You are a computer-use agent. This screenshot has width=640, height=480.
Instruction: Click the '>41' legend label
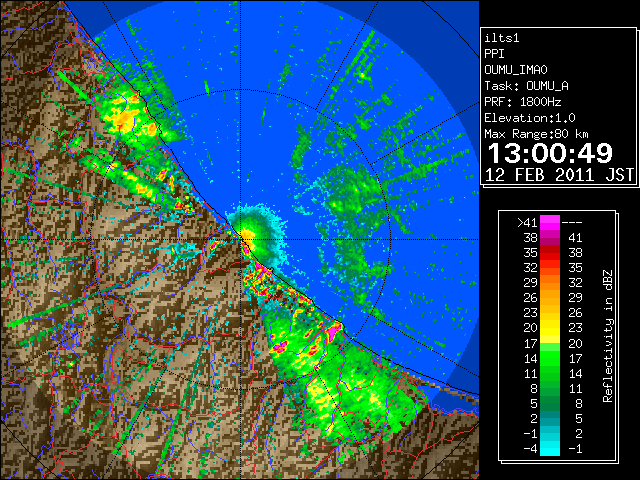point(527,223)
